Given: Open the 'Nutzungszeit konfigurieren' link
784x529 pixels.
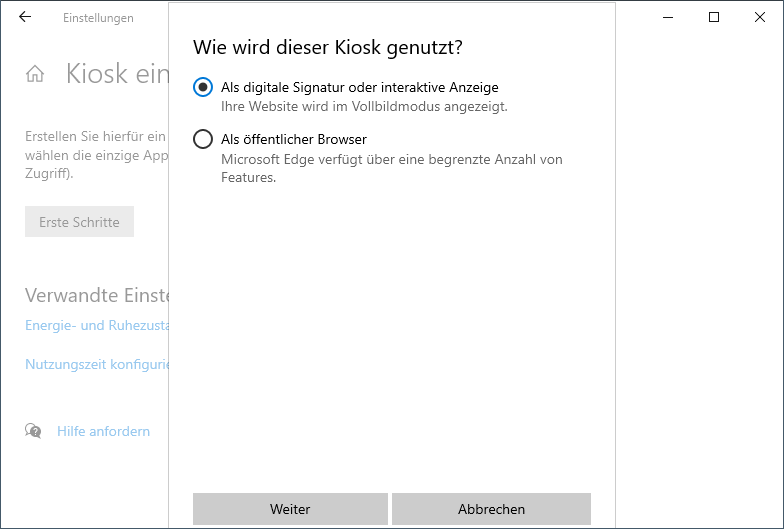Looking at the screenshot, I should pyautogui.click(x=97, y=364).
